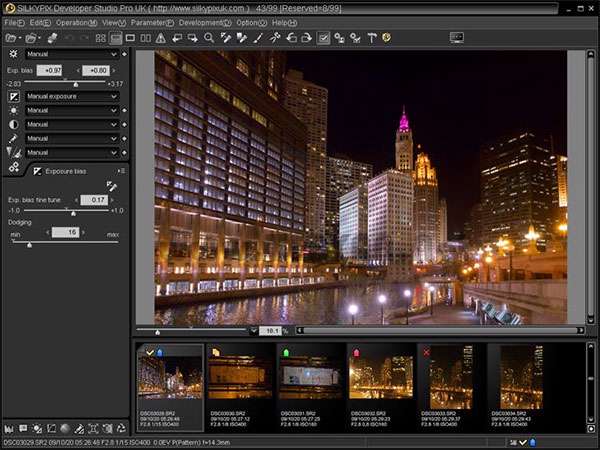Go to next image with right arrow icon
Viewport: 600px width, 450px height.
pyautogui.click(x=192, y=38)
